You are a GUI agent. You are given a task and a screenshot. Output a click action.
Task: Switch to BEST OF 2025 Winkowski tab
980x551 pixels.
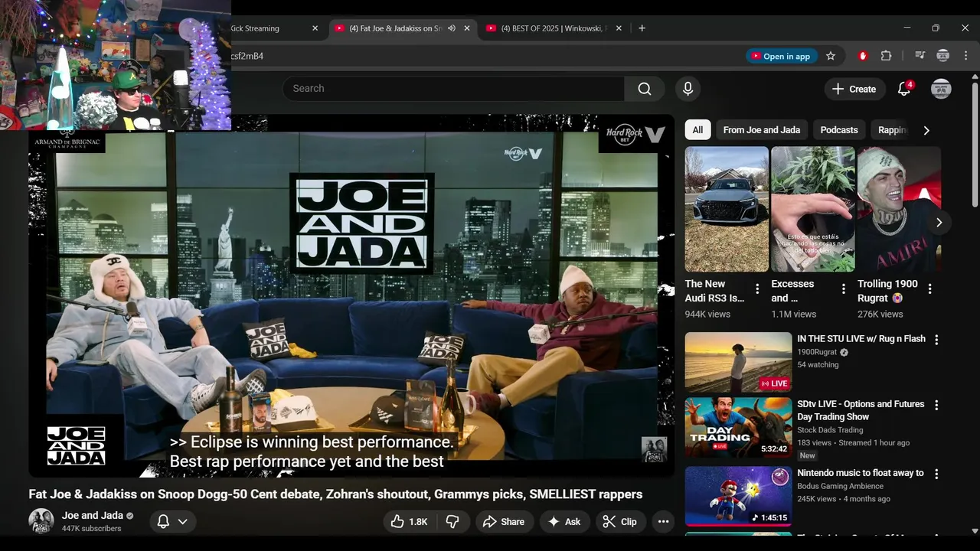click(555, 28)
